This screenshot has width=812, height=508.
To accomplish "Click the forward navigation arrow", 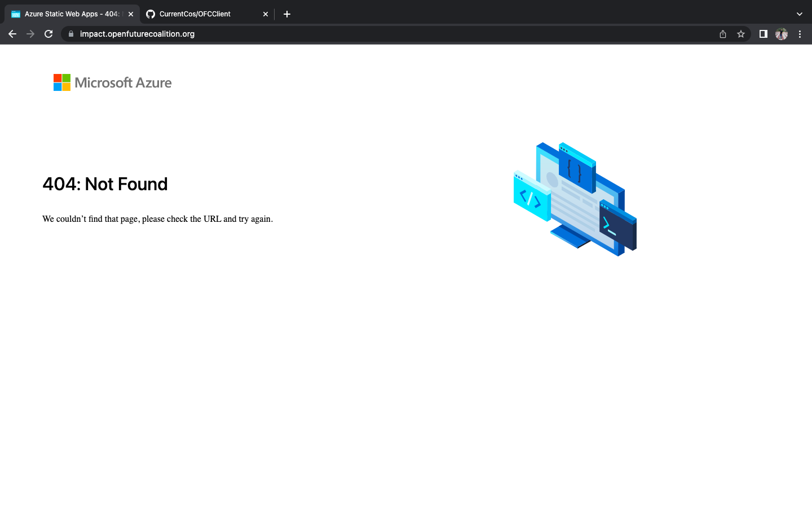I will (30, 34).
